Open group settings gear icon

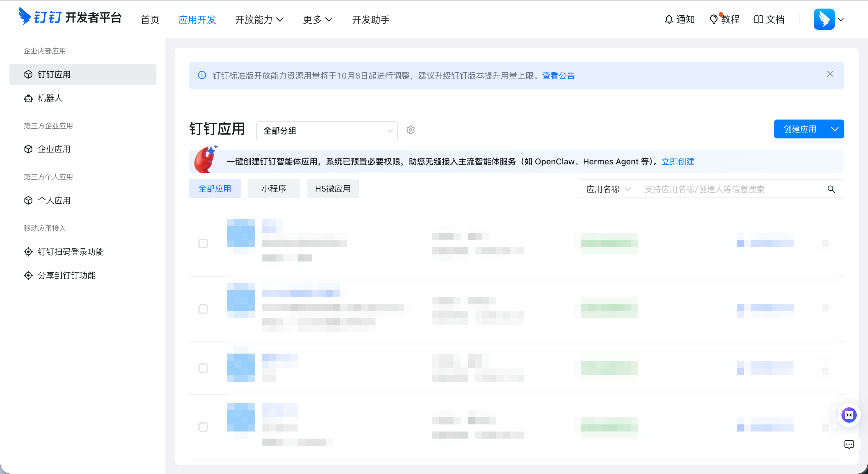[410, 130]
